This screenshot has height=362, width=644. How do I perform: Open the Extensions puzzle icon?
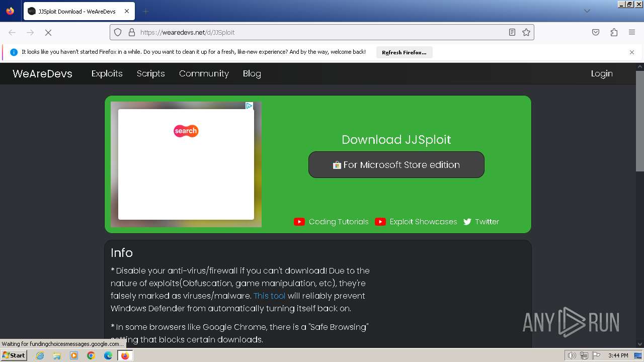614,32
